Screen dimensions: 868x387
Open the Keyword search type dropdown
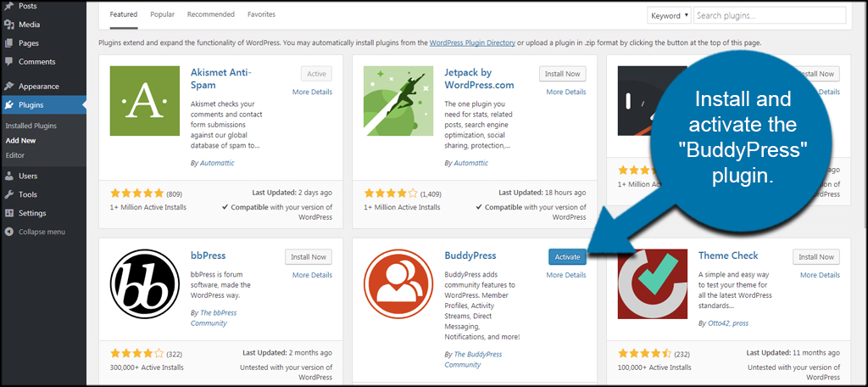pyautogui.click(x=670, y=15)
